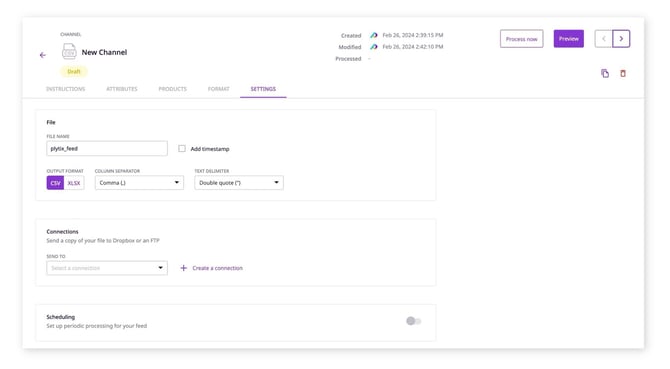670x369 pixels.
Task: Select the Settings tab
Action: [263, 89]
